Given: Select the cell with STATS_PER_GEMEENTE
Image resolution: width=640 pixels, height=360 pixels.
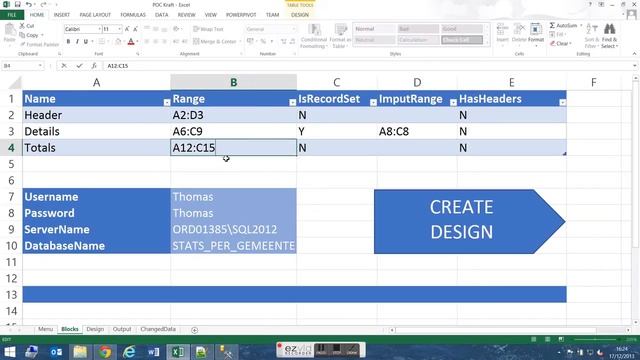Looking at the screenshot, I should point(233,246).
